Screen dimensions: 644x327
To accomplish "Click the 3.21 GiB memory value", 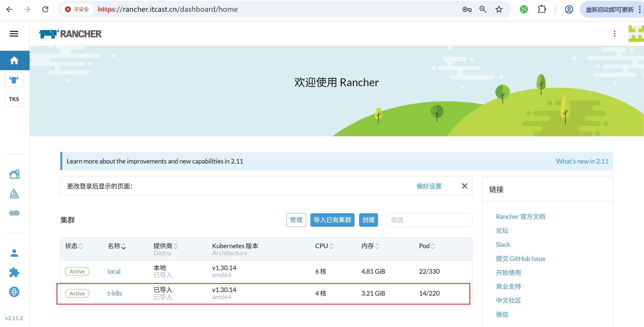I will point(373,293).
